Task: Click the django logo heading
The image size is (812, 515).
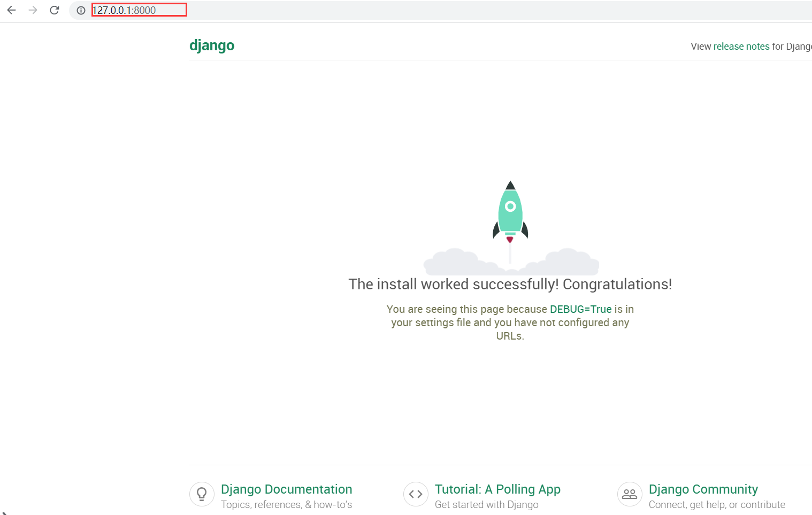Action: click(x=212, y=45)
